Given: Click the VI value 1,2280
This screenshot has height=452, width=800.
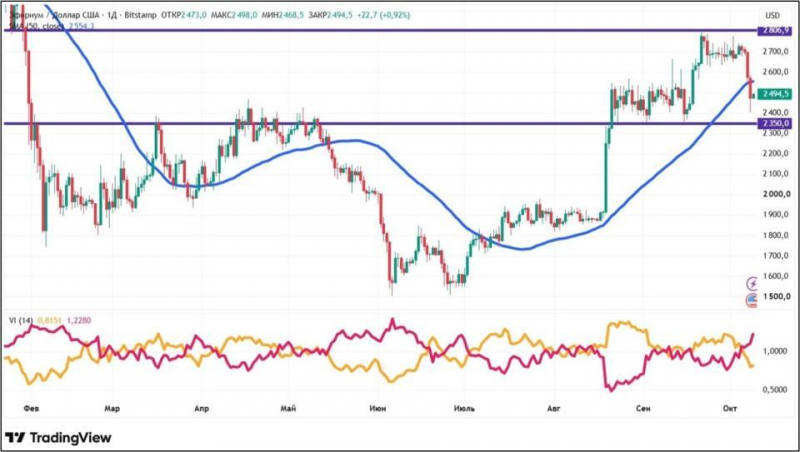Looking at the screenshot, I should click(79, 320).
